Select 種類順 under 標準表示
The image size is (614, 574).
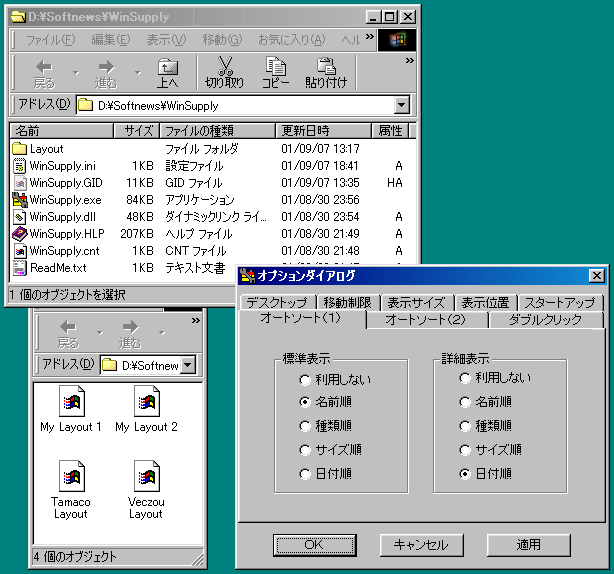pyautogui.click(x=325, y=426)
